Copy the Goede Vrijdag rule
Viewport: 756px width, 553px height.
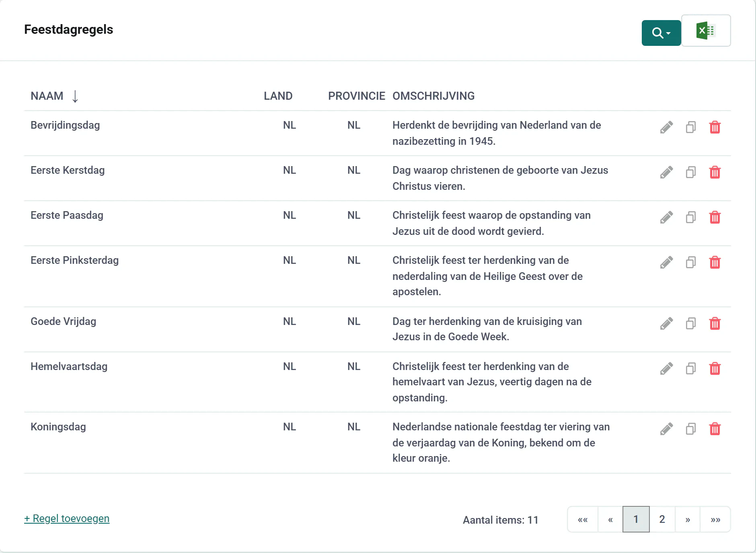pos(691,324)
